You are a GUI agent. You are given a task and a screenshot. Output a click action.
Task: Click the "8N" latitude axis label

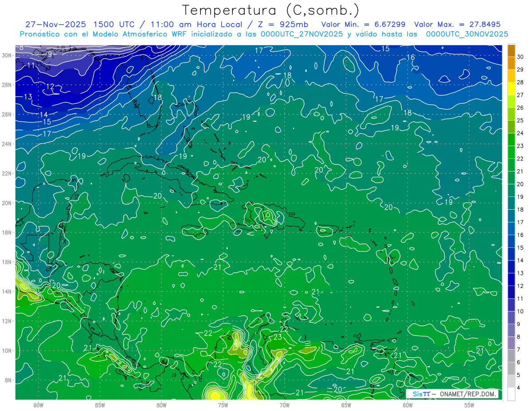[x=8, y=380]
